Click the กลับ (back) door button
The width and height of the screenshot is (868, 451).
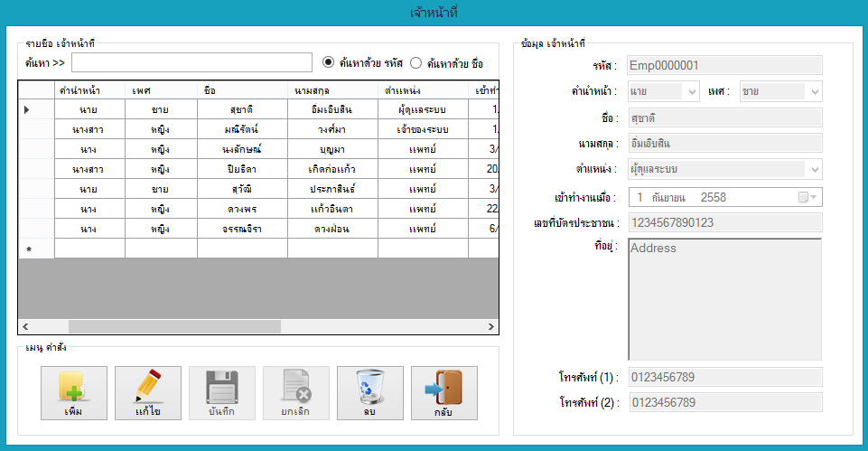point(444,393)
